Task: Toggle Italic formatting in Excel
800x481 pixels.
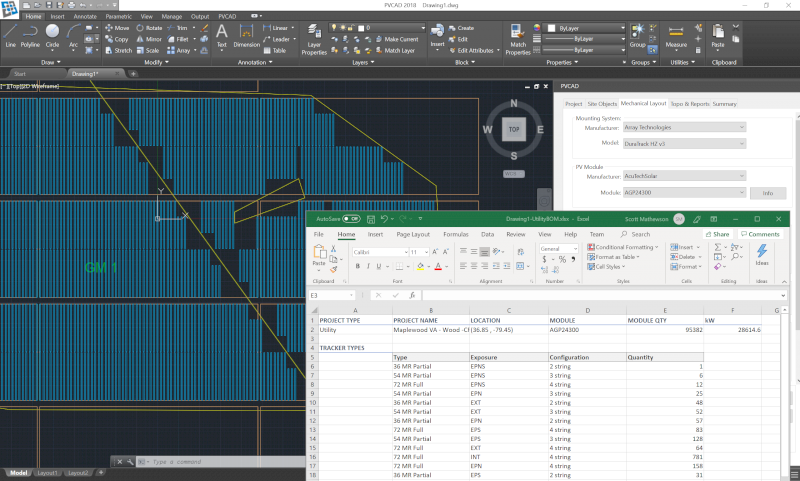Action: (368, 267)
